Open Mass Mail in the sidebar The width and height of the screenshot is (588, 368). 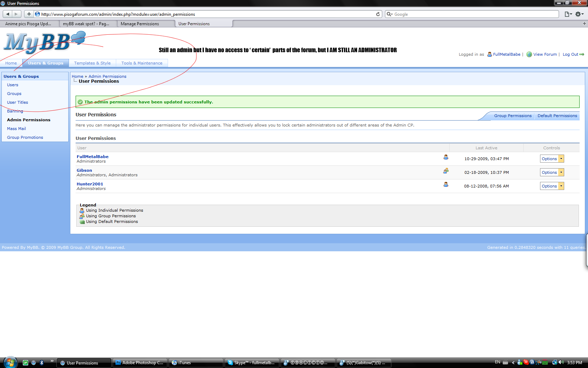[16, 129]
